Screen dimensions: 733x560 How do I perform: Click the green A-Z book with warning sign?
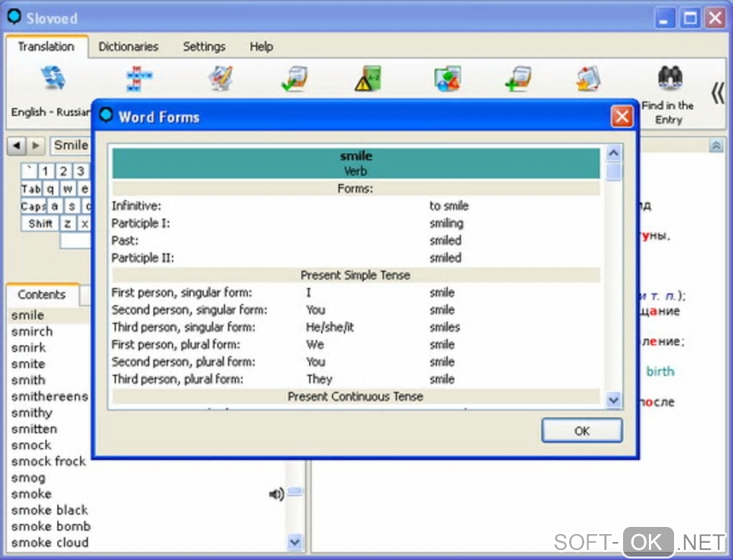point(369,78)
